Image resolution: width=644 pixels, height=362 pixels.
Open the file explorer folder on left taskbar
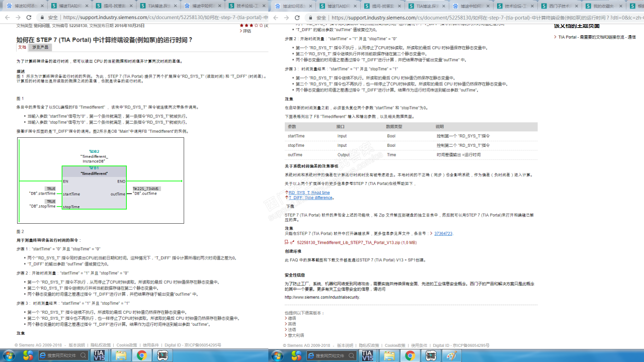pos(121,355)
